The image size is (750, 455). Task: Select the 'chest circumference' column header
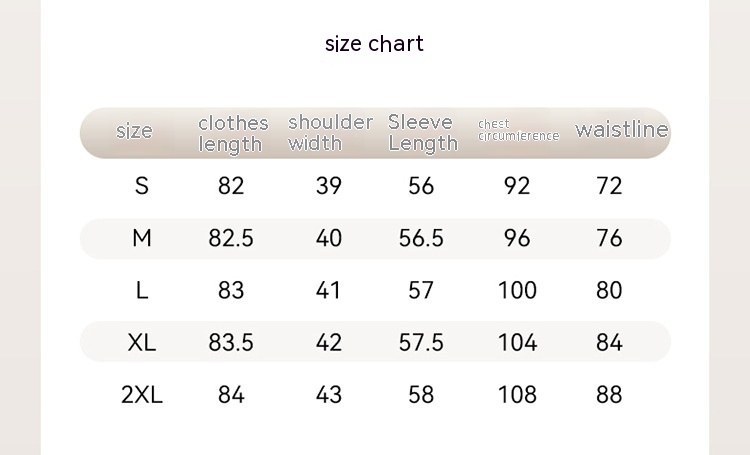(517, 130)
